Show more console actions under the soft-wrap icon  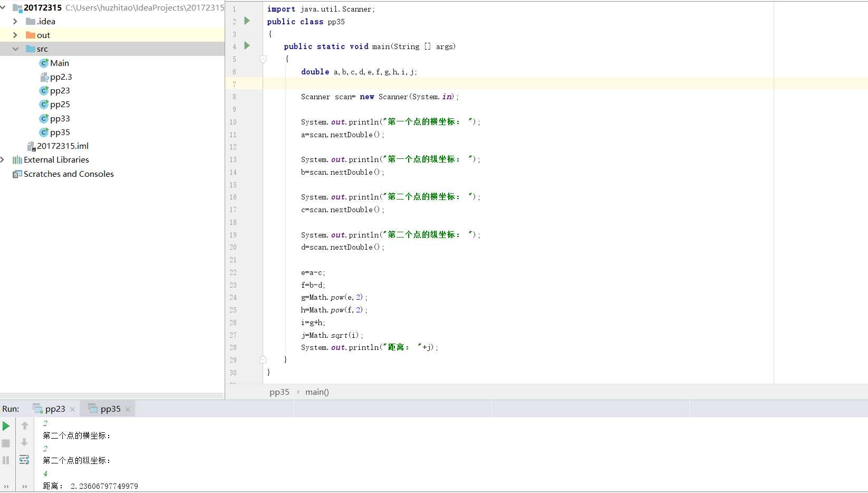(25, 486)
